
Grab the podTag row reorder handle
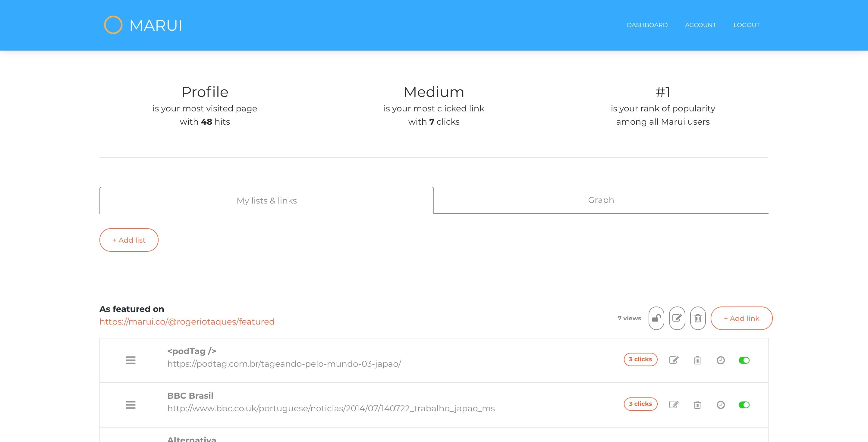coord(131,360)
